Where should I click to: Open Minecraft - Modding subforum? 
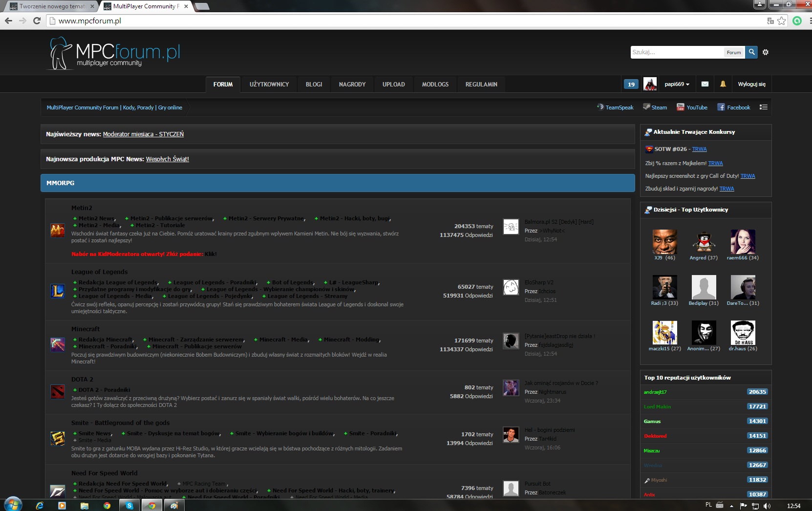point(351,340)
